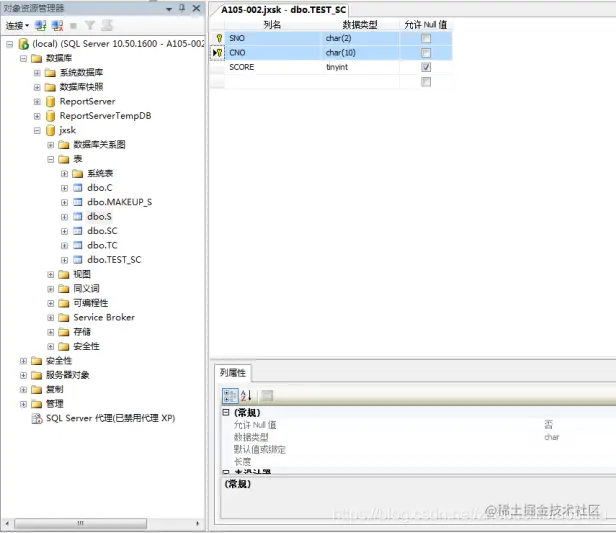Image resolution: width=616 pixels, height=533 pixels.
Task: Collapse the 数据库 folder
Action: click(x=23, y=59)
